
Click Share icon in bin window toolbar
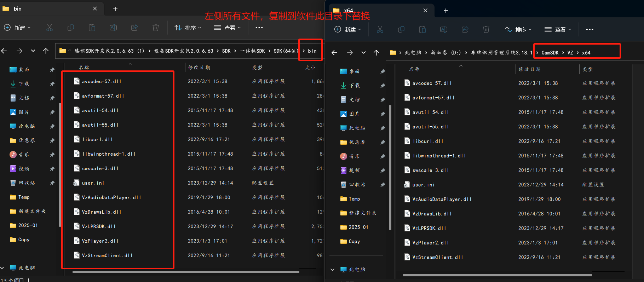tap(134, 28)
